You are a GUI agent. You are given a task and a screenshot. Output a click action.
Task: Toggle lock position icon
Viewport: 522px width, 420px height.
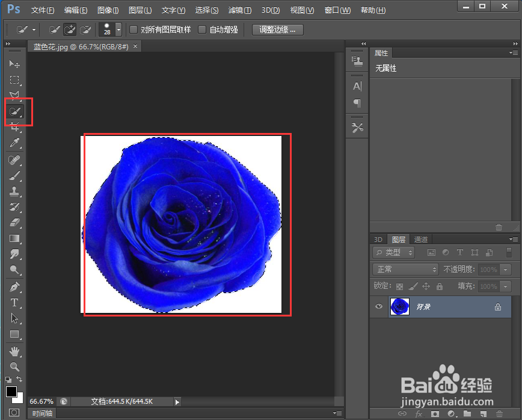point(426,286)
